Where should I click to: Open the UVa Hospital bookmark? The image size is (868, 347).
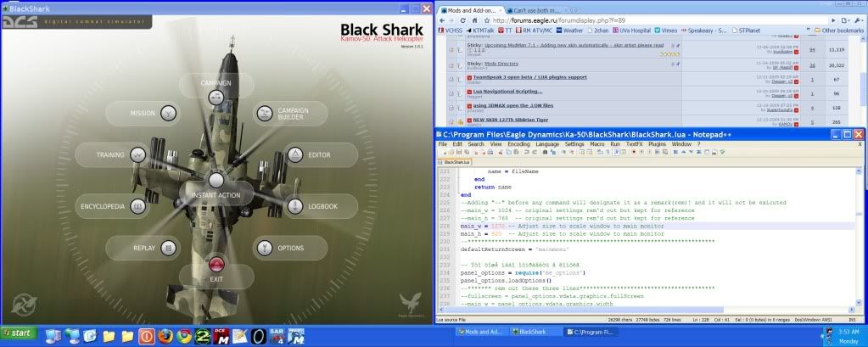(x=631, y=31)
